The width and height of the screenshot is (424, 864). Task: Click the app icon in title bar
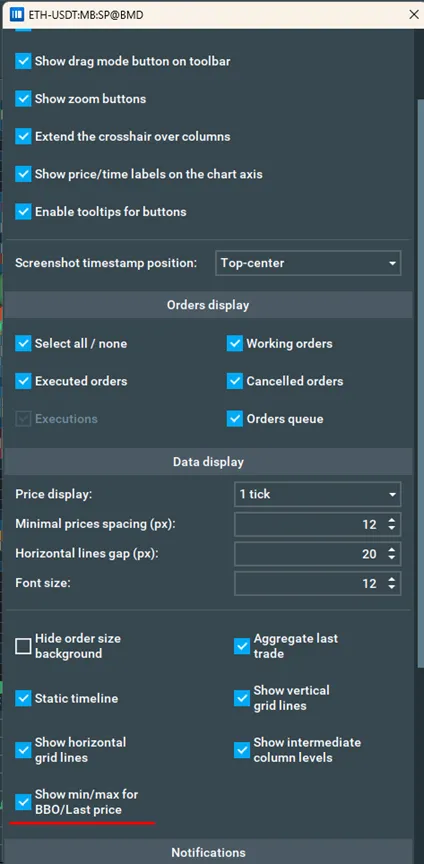tap(18, 15)
